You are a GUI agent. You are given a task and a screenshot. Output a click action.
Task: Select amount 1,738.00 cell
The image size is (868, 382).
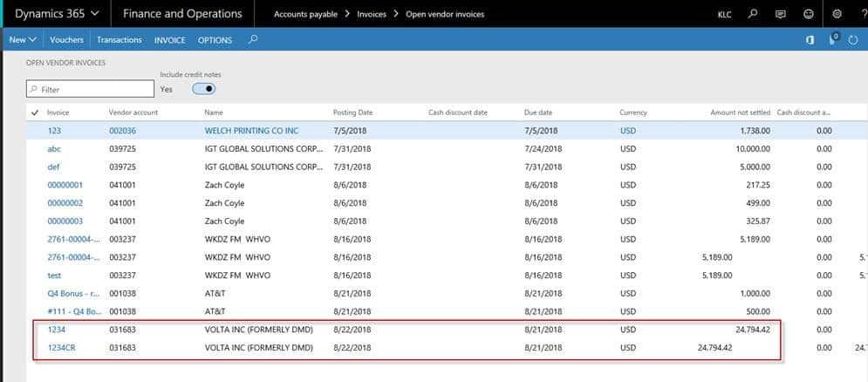coord(755,131)
